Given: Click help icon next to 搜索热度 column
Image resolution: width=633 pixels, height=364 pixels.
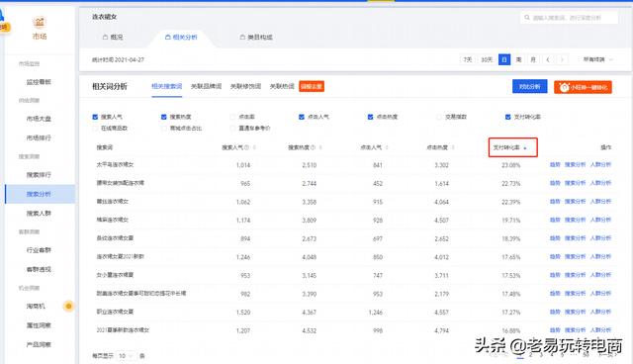Looking at the screenshot, I should click(313, 147).
